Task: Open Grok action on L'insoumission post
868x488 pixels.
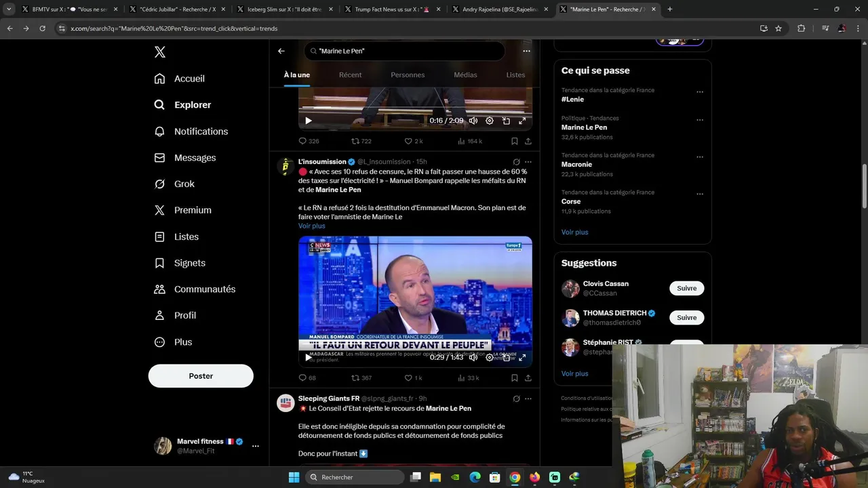Action: pyautogui.click(x=516, y=162)
